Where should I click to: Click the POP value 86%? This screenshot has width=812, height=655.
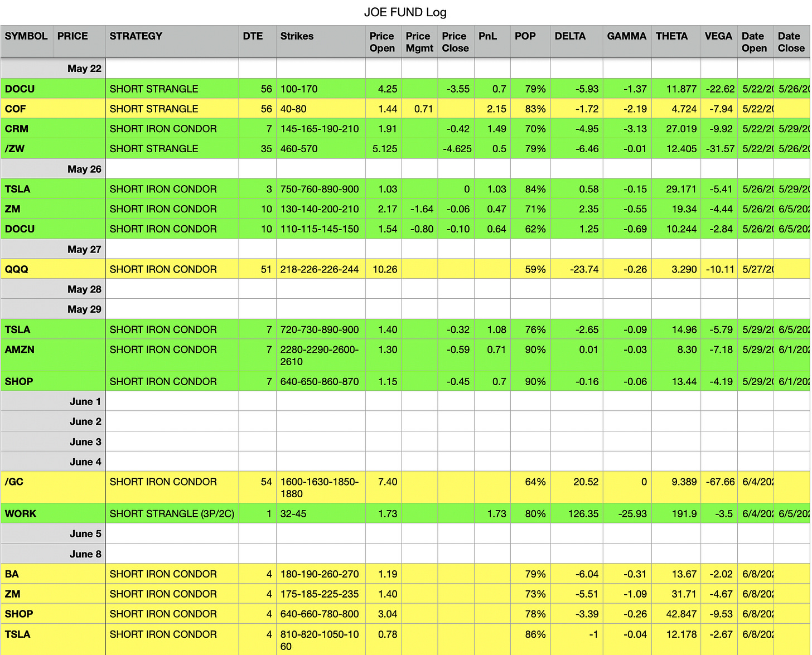click(535, 634)
